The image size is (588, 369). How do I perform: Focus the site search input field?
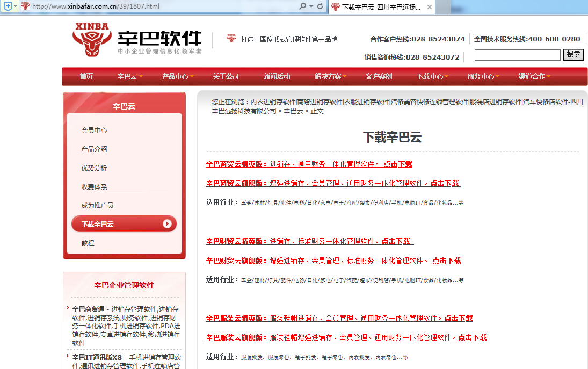518,55
